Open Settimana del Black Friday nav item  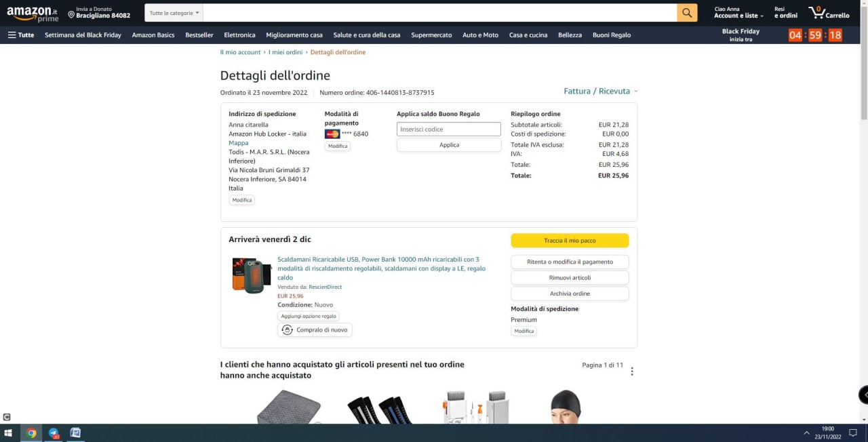[x=83, y=35]
